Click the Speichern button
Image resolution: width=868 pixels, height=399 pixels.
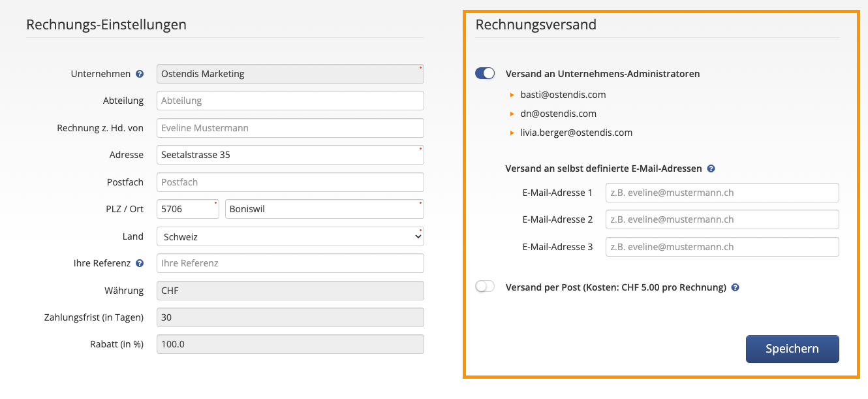click(x=792, y=349)
